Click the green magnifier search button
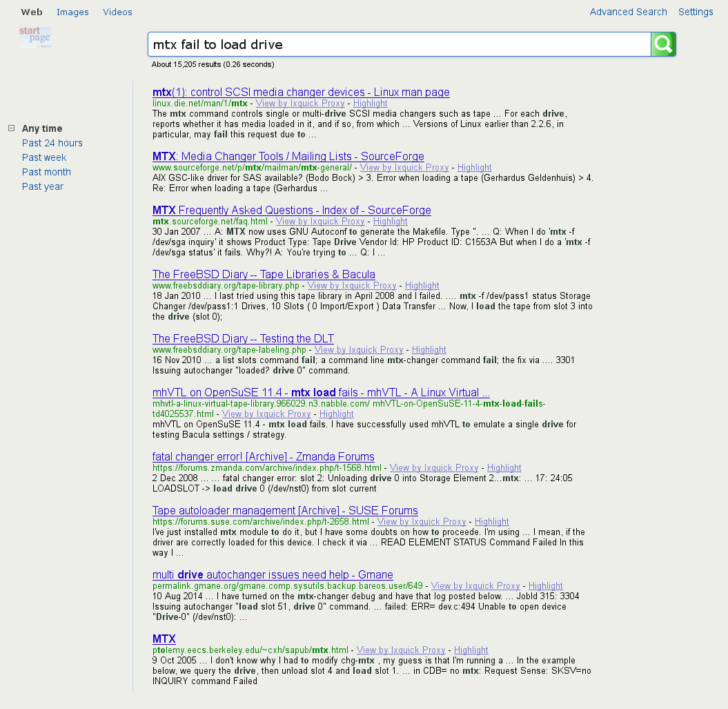Screen dimensions: 728x709 pos(663,44)
